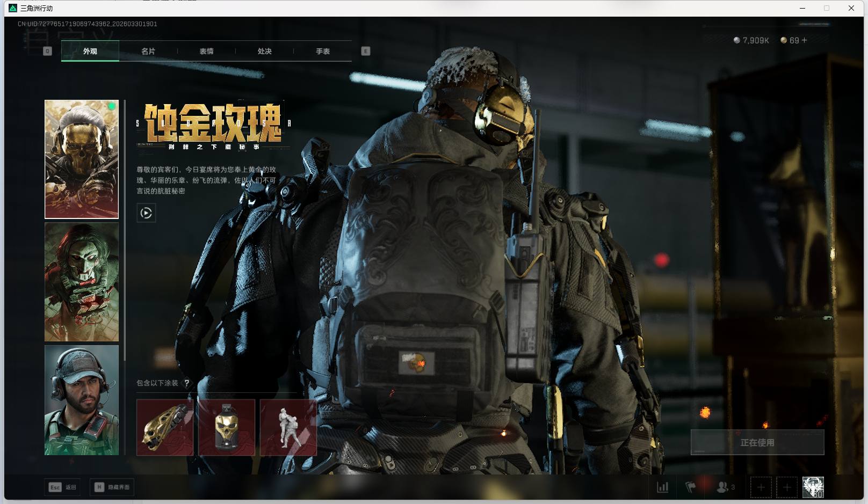
Task: Play the 蚀金玫瑰 skin preview video
Action: click(x=146, y=213)
